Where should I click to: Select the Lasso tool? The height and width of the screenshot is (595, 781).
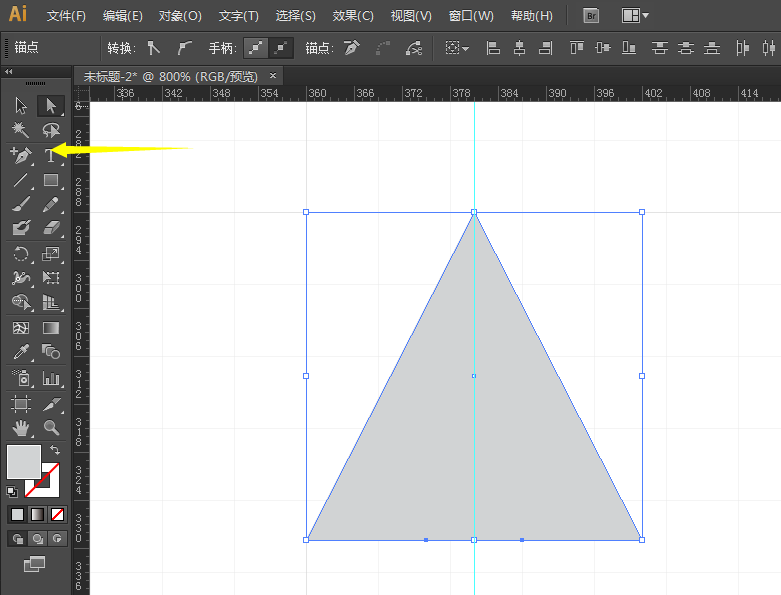pos(51,130)
